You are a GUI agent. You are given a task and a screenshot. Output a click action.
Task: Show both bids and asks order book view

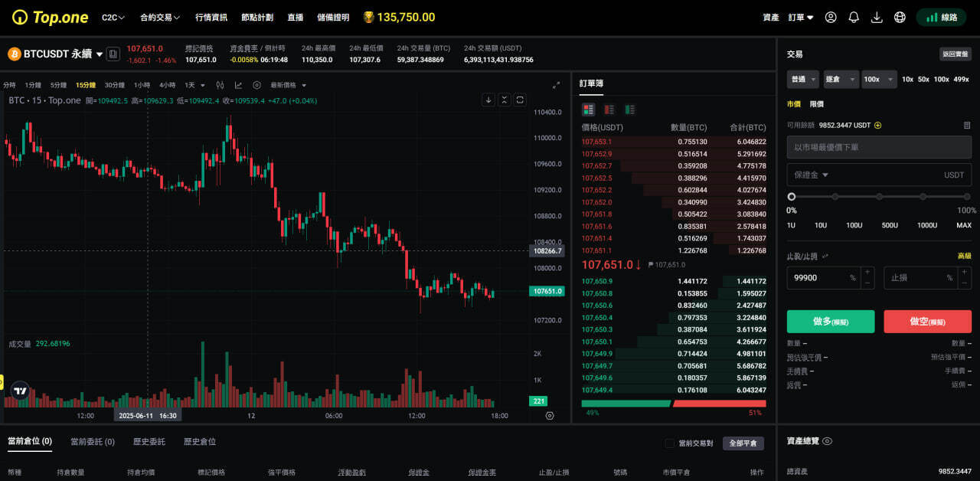click(588, 110)
